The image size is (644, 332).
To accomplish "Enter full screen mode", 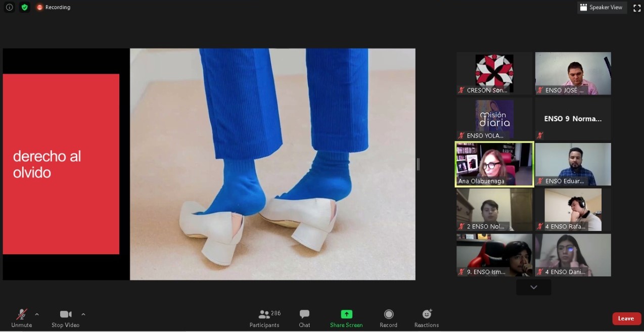I will (637, 8).
